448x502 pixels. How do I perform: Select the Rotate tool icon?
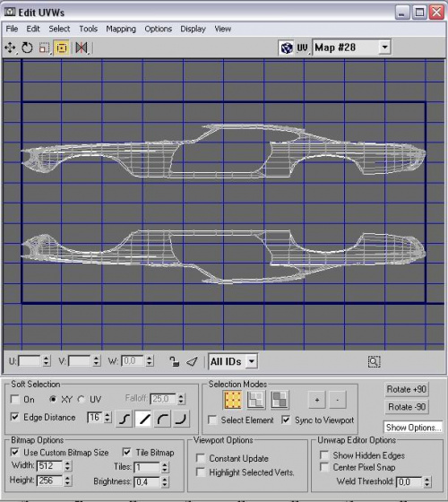27,48
